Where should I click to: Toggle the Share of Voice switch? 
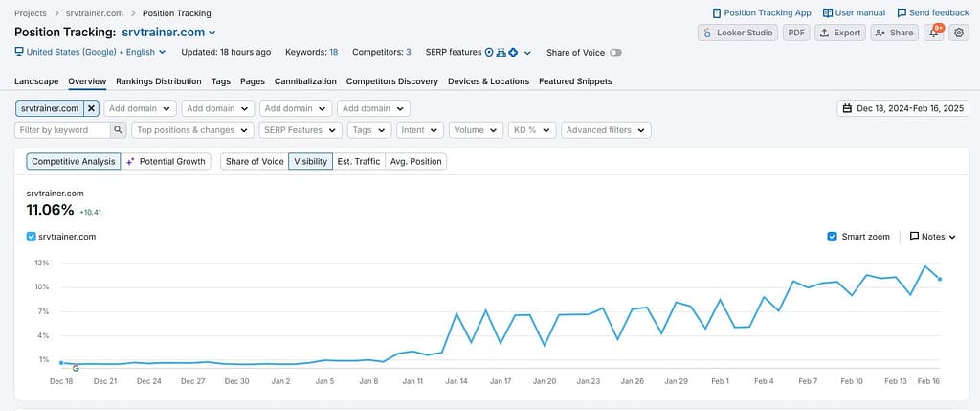(615, 53)
